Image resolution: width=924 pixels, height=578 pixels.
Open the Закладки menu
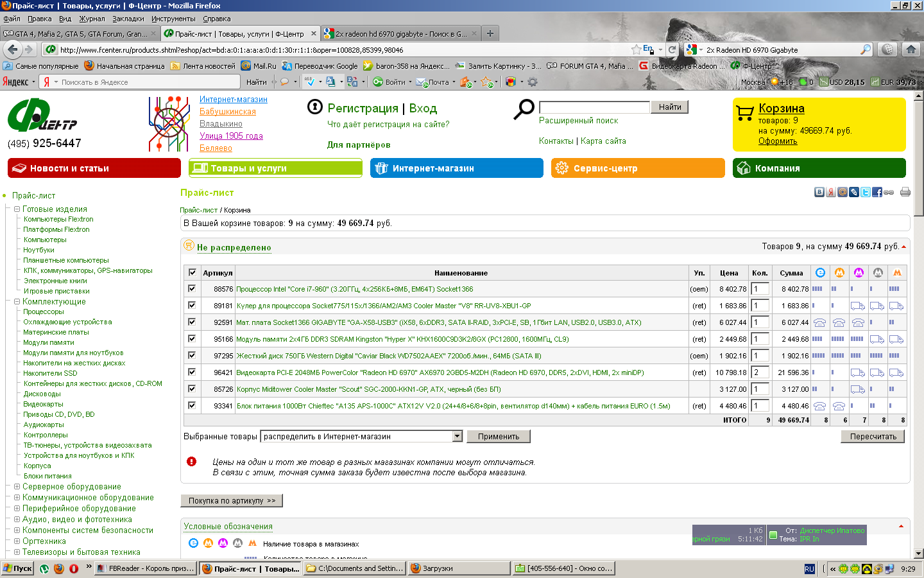click(128, 19)
